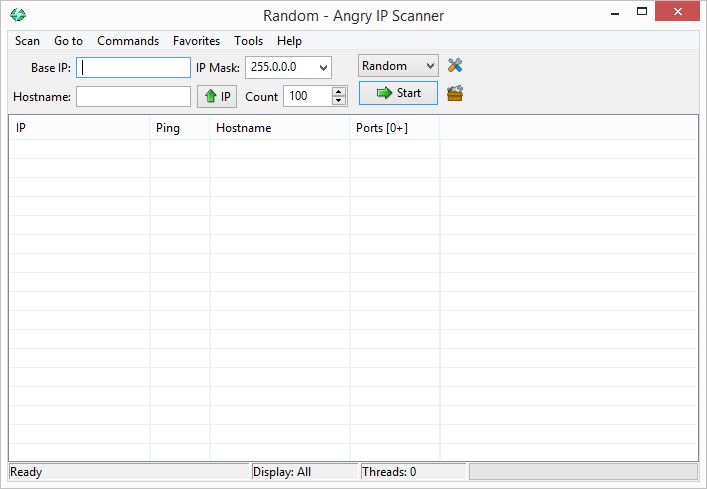
Task: Click the scan progress bar
Action: 583,472
